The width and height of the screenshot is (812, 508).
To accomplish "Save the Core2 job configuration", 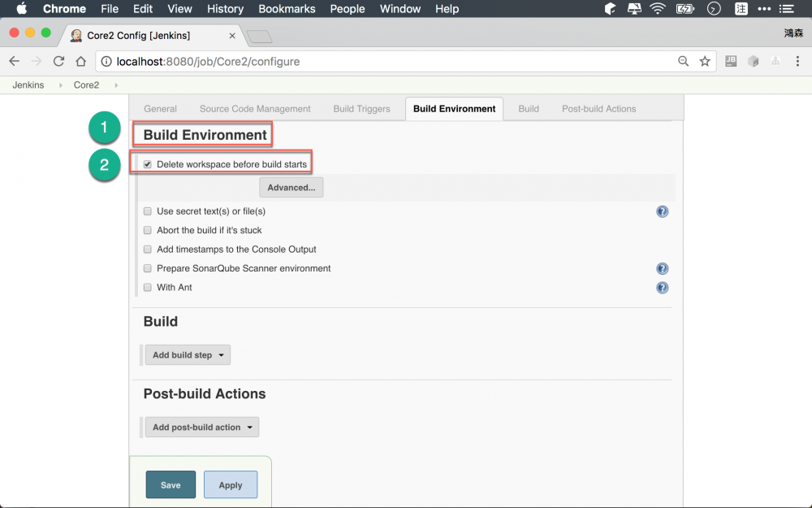I will point(171,484).
